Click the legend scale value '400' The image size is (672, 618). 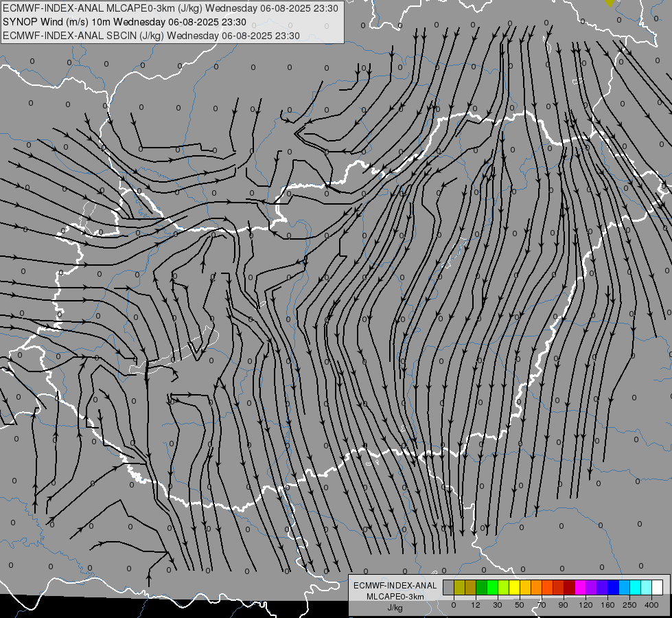[651, 605]
